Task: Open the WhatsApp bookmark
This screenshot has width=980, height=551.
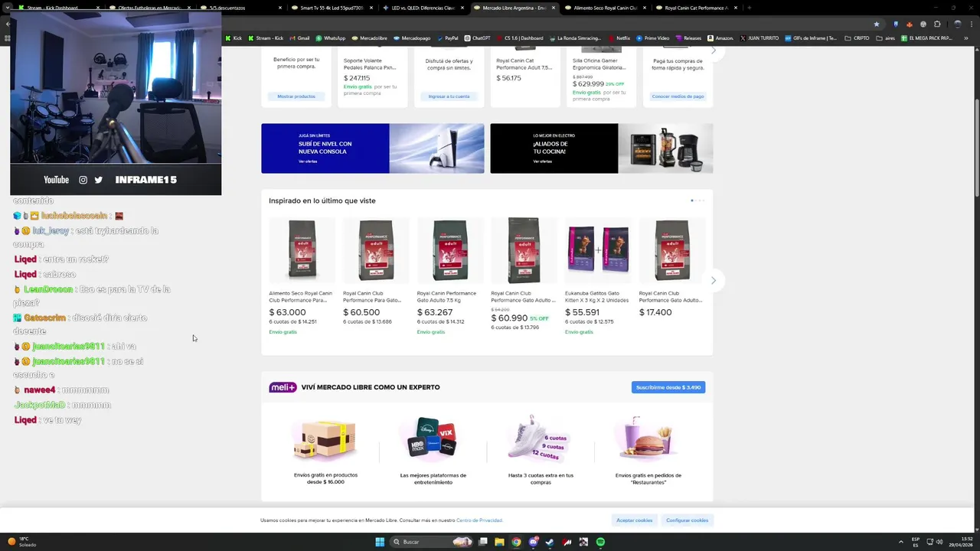Action: (331, 37)
